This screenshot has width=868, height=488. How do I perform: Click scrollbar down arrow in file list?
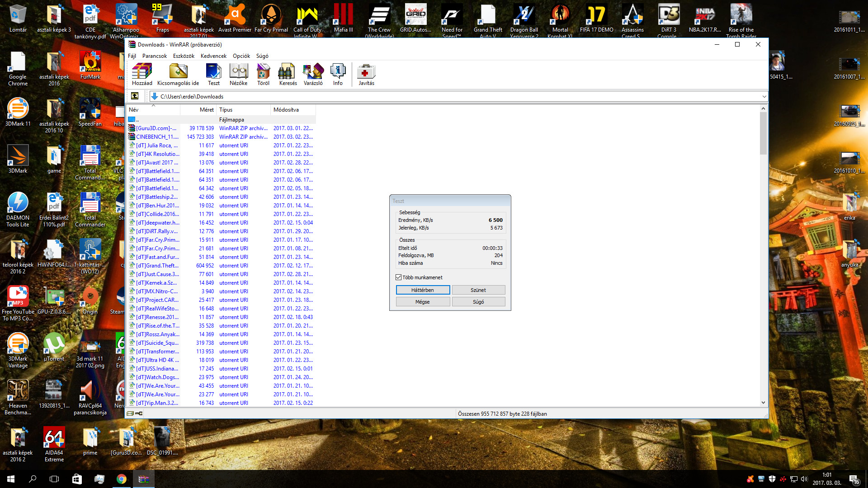pyautogui.click(x=763, y=403)
